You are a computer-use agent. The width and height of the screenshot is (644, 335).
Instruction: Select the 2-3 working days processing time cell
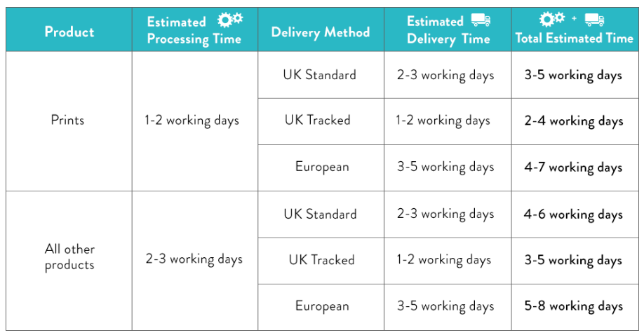(195, 261)
